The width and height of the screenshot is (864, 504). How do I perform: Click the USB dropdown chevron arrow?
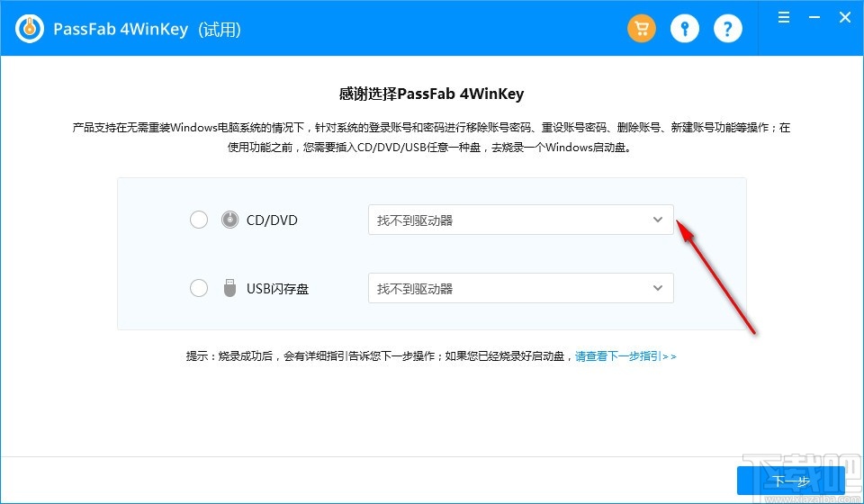pyautogui.click(x=657, y=288)
